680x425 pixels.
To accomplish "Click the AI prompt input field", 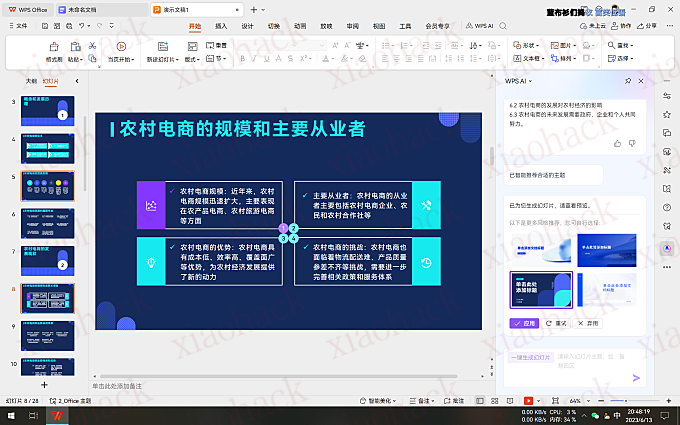I will point(575,367).
